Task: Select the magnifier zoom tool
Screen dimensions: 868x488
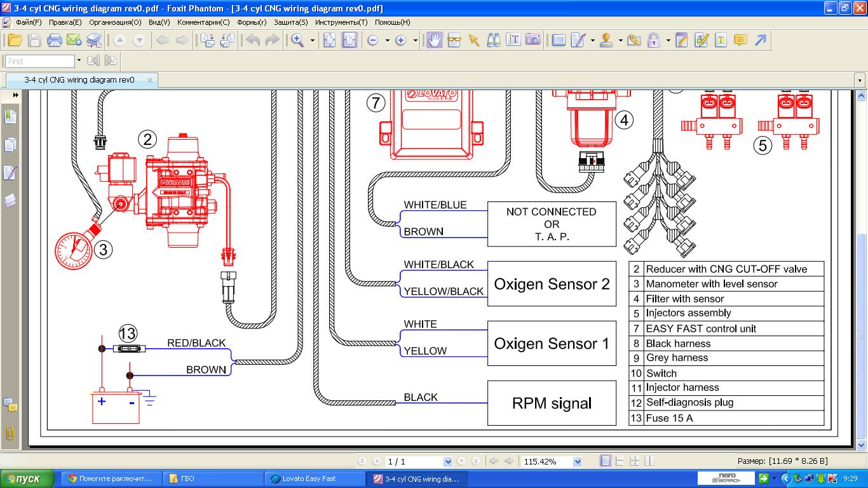Action: 297,40
